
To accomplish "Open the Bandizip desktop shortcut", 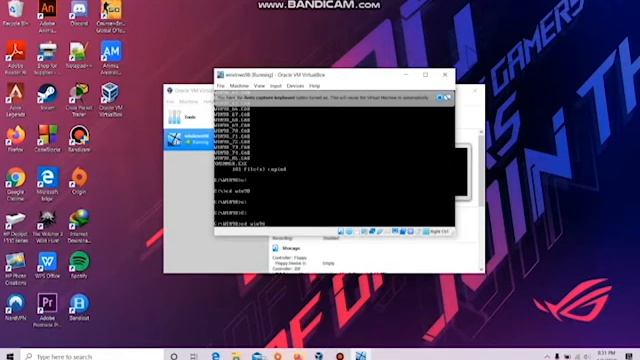I will click(x=79, y=307).
